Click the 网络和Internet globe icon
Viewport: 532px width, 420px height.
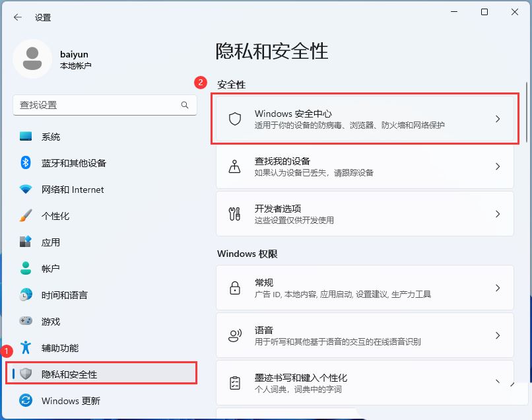[24, 190]
